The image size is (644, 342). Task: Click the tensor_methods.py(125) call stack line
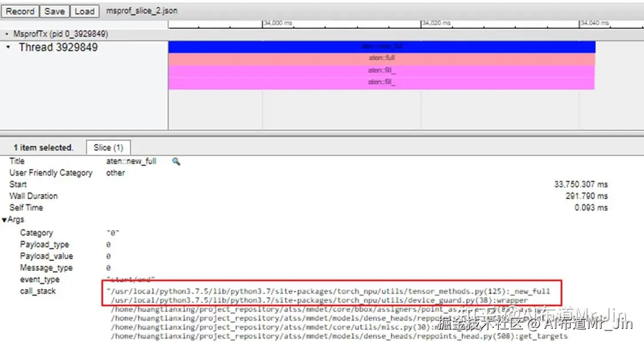tap(328, 291)
